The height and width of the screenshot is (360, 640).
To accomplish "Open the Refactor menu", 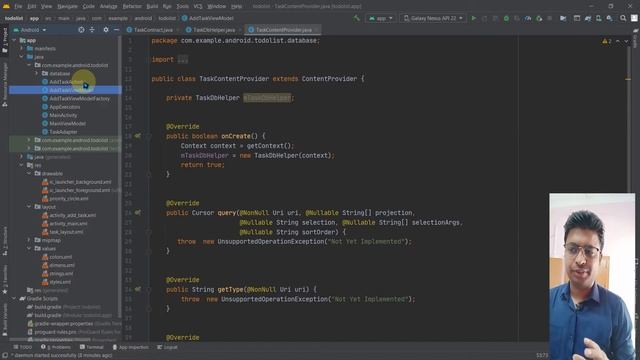I will tap(132, 6).
